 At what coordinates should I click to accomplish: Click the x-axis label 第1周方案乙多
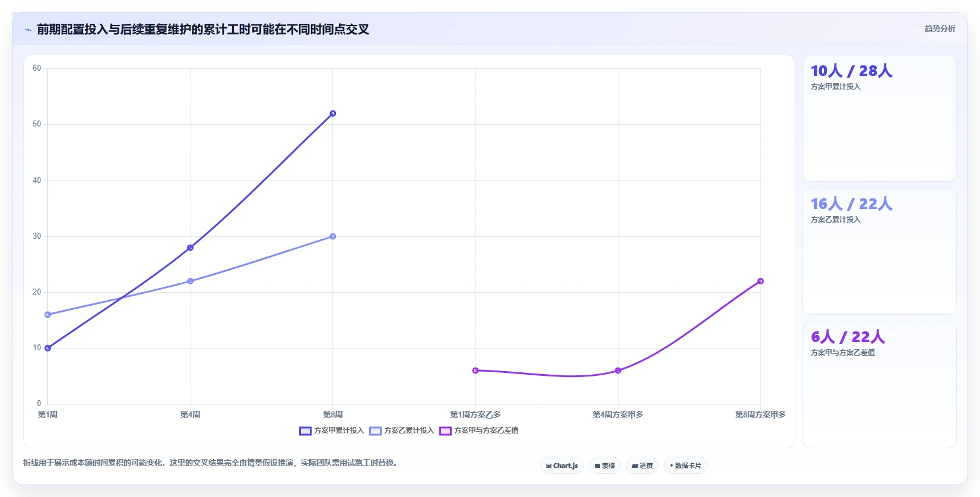coord(475,414)
